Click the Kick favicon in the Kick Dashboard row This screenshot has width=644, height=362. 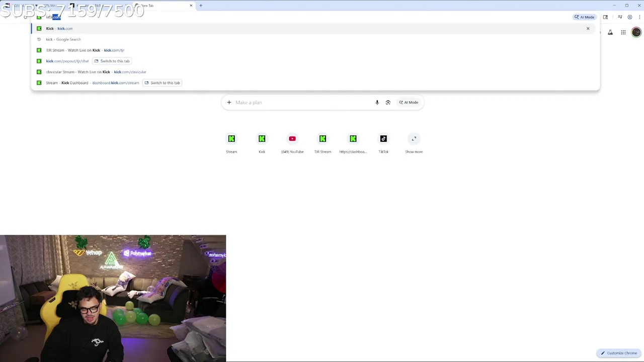tap(39, 83)
